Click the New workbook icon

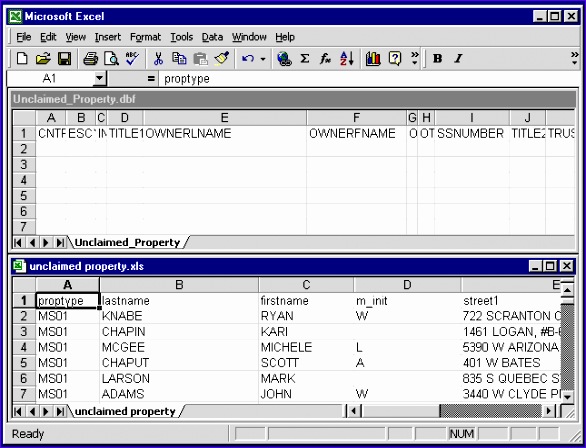click(x=22, y=59)
